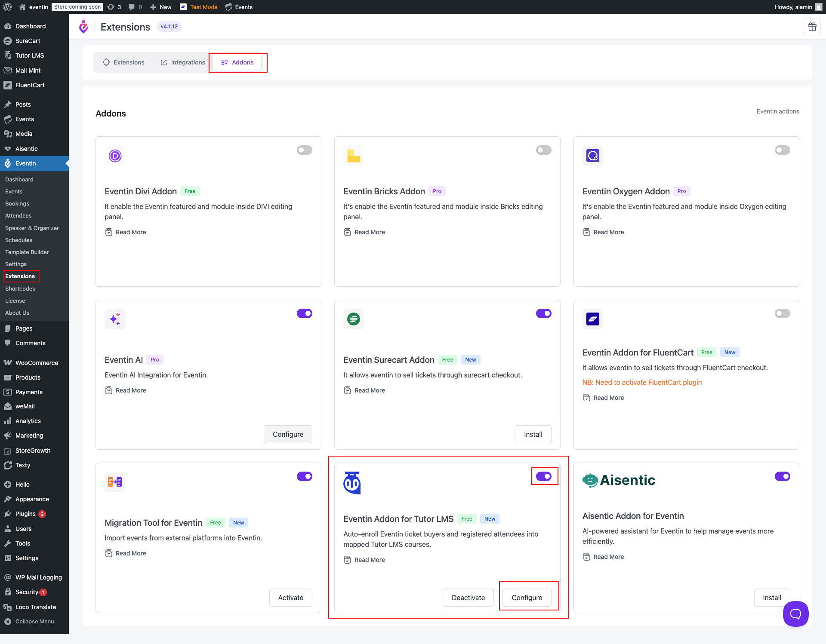Click the Eventin Bricks Addon yellow icon
Image resolution: width=826 pixels, height=644 pixels.
(354, 156)
